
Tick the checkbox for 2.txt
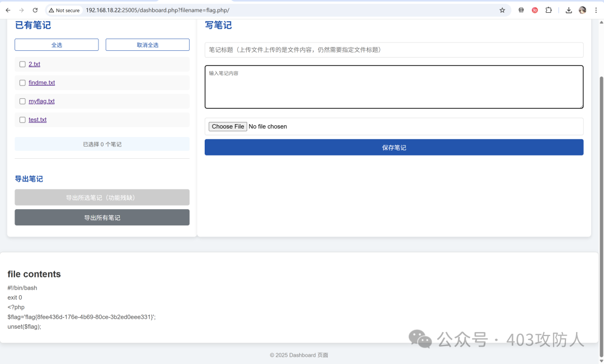(x=22, y=64)
